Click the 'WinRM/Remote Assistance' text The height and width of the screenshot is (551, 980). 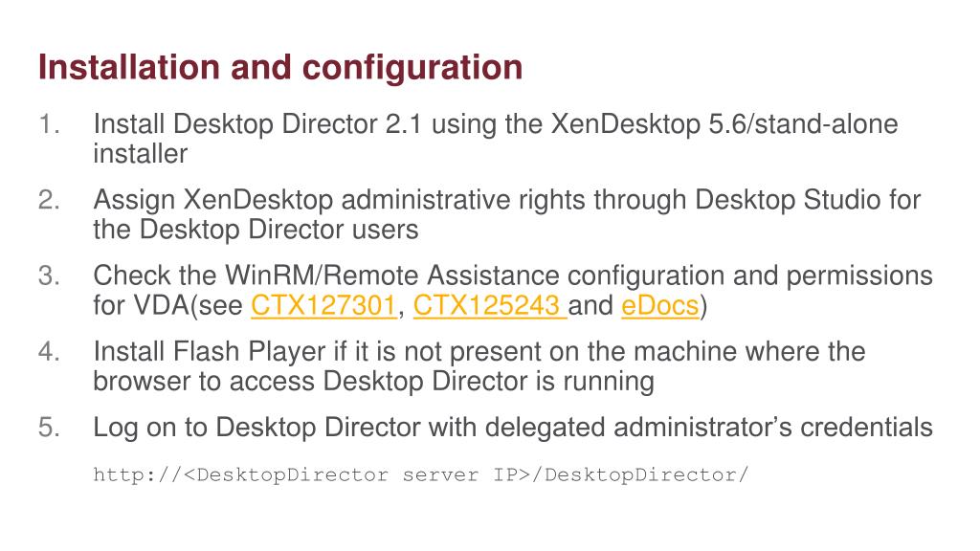coord(393,275)
